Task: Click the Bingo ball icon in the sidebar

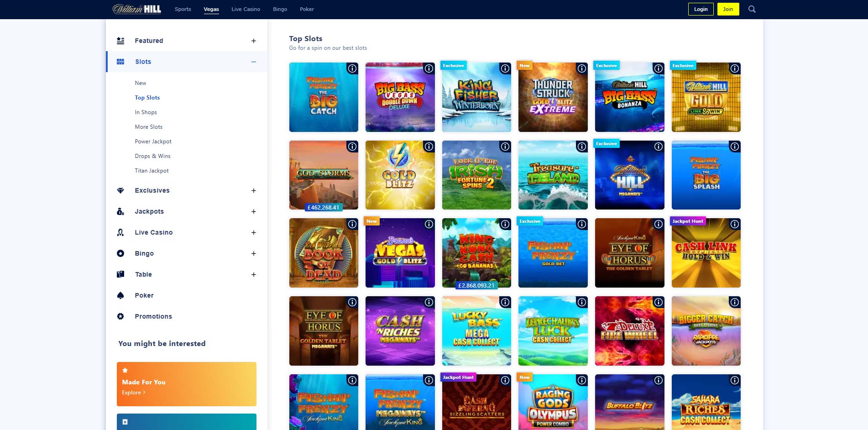Action: pos(120,253)
